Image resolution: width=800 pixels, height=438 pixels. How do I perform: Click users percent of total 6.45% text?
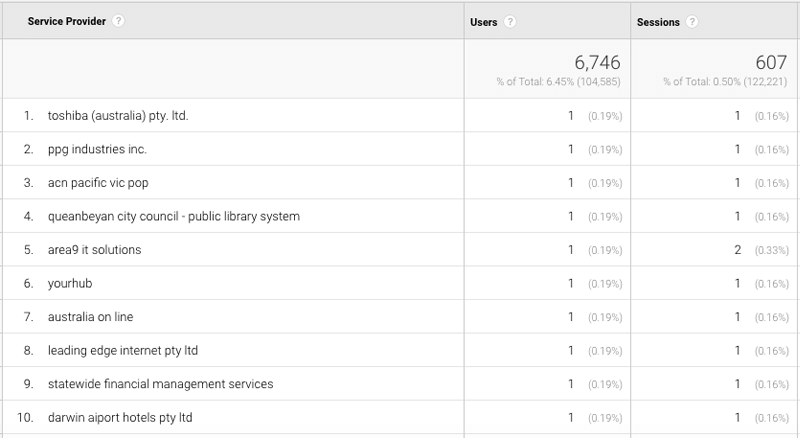(558, 82)
